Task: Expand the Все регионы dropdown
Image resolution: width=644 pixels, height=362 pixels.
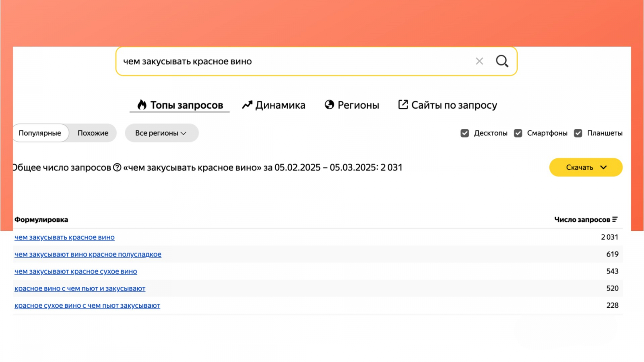Action: click(161, 133)
